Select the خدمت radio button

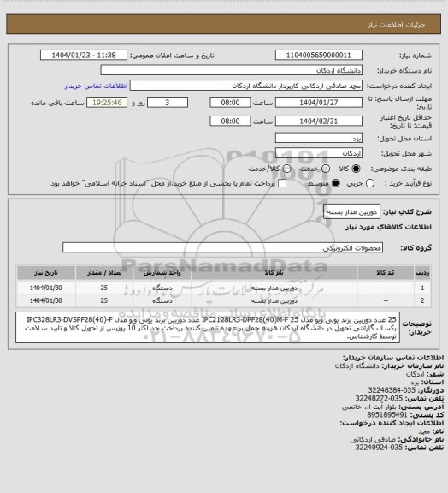coord(326,169)
